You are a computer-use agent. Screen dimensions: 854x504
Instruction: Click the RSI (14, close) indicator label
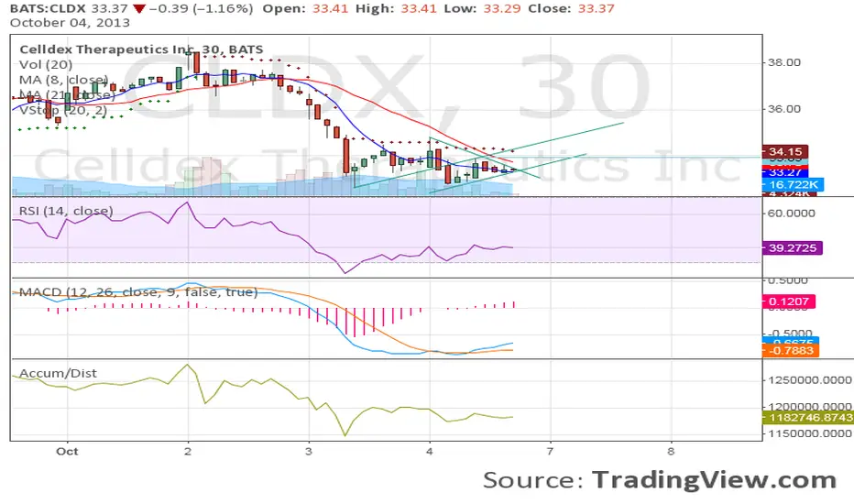66,211
